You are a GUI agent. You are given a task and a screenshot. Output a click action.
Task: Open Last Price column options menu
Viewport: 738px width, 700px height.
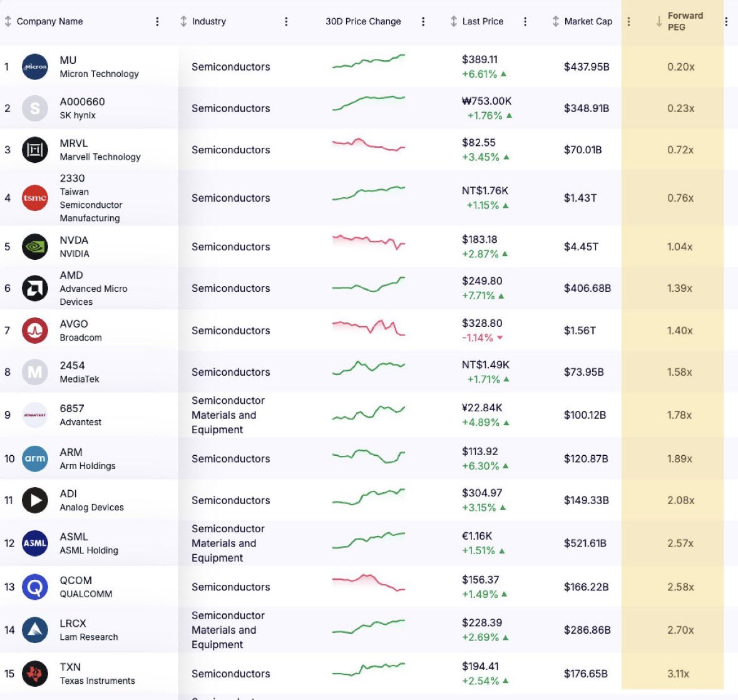[525, 22]
